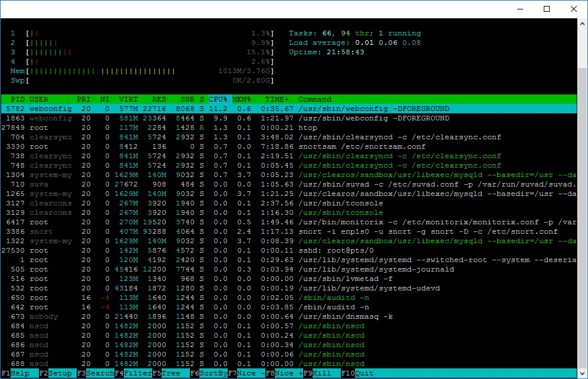The image size is (588, 379).
Task: Sort by the MEM% column header
Action: click(241, 99)
